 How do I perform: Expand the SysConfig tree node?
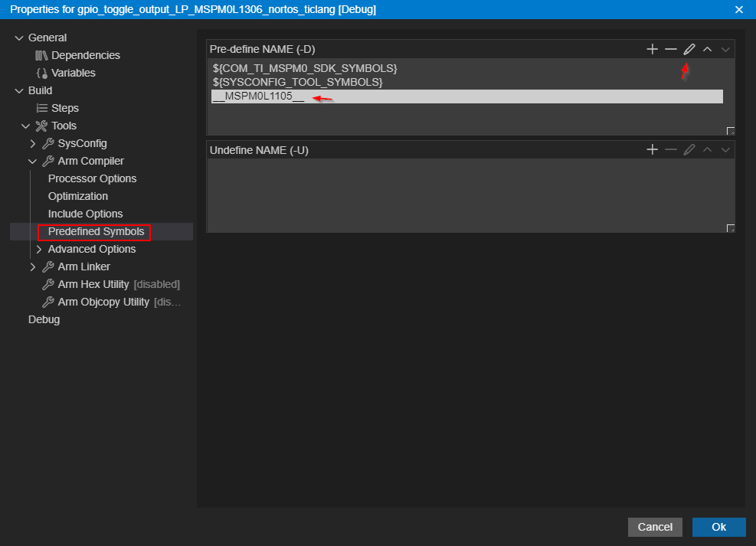(33, 143)
